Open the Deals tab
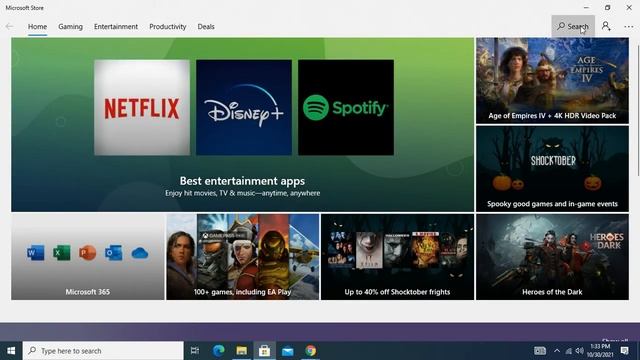This screenshot has width=640, height=360. coord(206,27)
